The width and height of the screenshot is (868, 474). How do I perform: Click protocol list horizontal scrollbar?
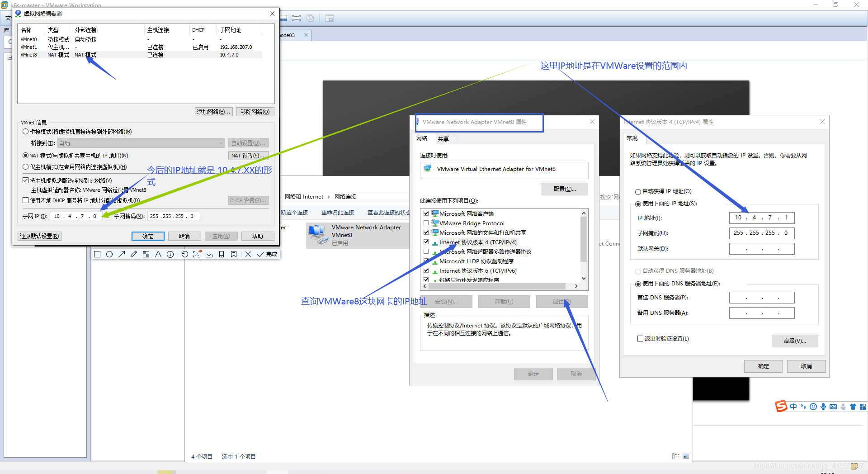pos(496,286)
